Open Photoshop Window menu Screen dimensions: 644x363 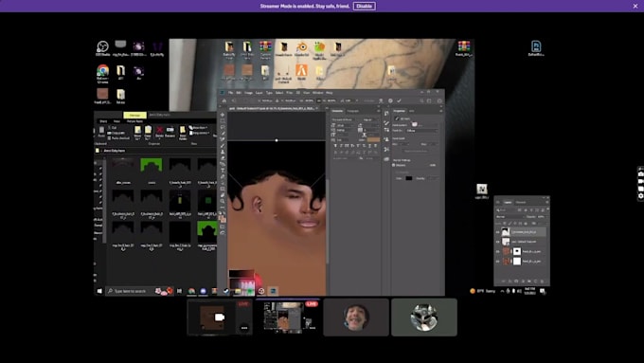pos(317,93)
